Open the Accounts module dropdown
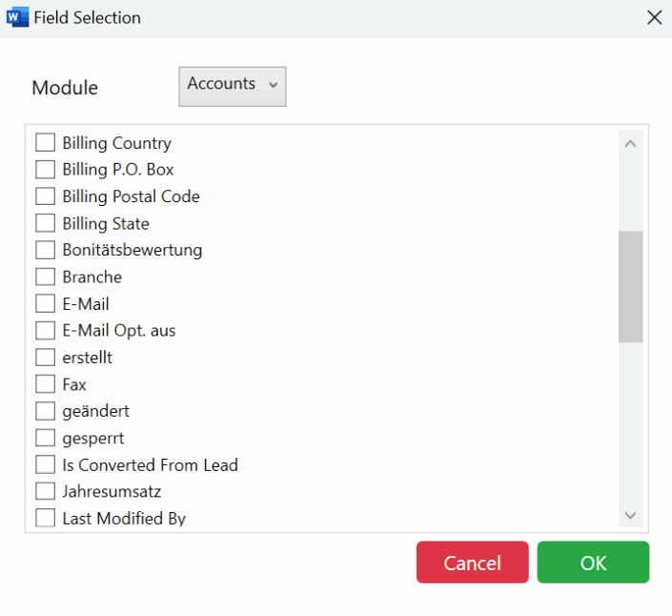Screen dimensions: 672x616 (233, 86)
